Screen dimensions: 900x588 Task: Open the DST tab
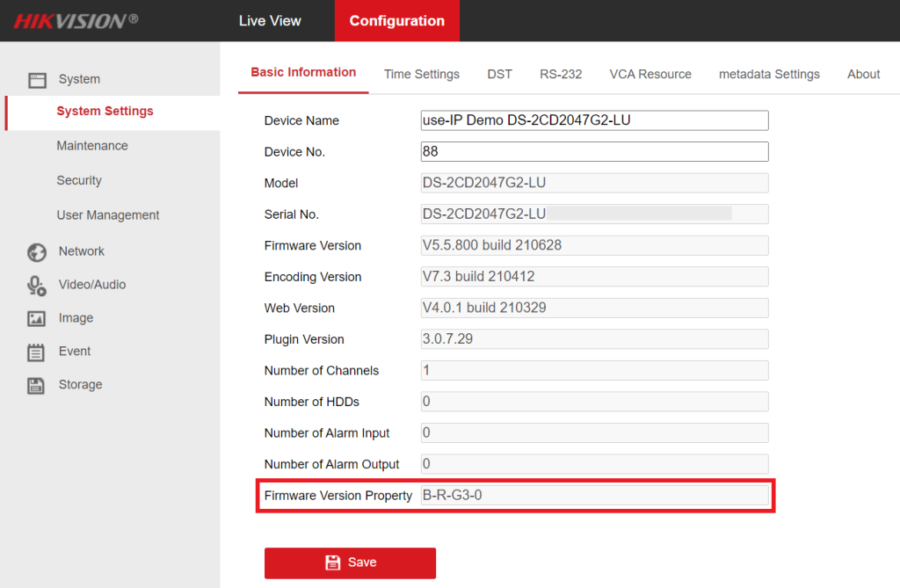click(499, 75)
